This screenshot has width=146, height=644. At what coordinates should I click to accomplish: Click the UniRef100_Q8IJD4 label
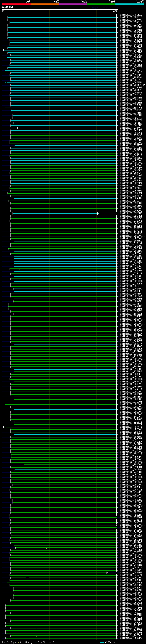point(131,249)
